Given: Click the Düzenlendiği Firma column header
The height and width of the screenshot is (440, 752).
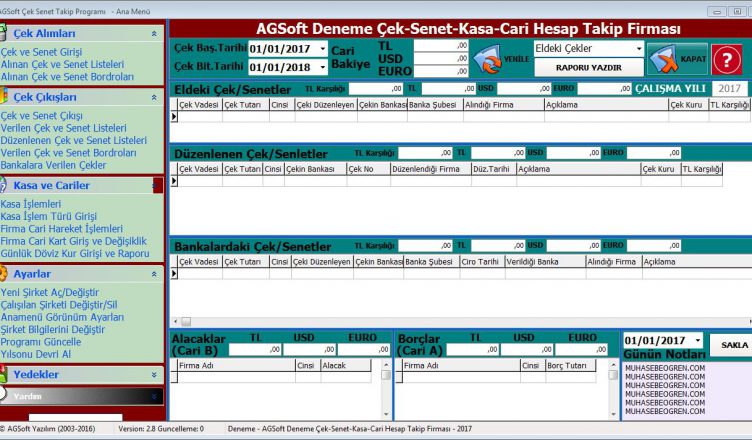Looking at the screenshot, I should [x=431, y=169].
